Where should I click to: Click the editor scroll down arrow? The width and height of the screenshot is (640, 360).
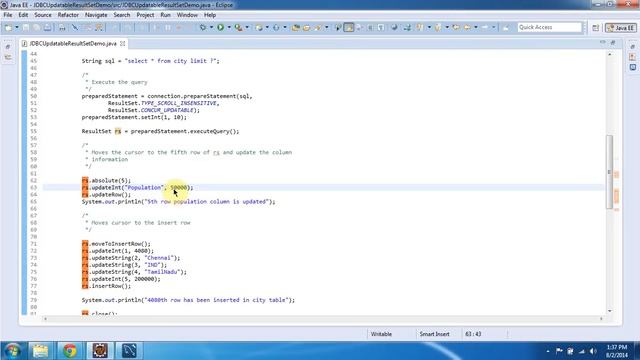(609, 311)
